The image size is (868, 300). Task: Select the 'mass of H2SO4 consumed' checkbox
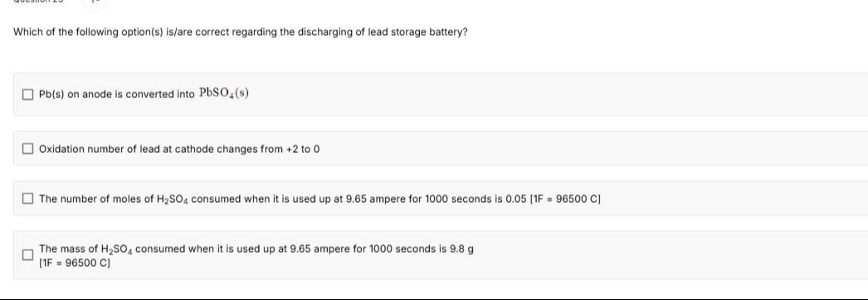27,255
